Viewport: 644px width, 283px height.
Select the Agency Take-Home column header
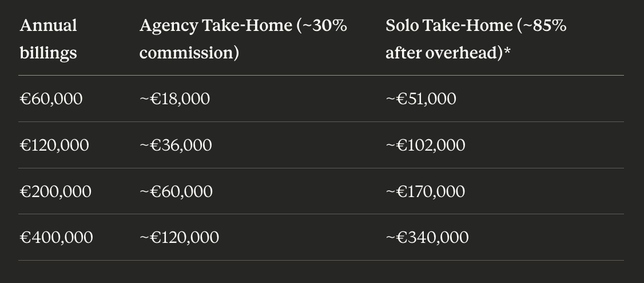(x=243, y=39)
